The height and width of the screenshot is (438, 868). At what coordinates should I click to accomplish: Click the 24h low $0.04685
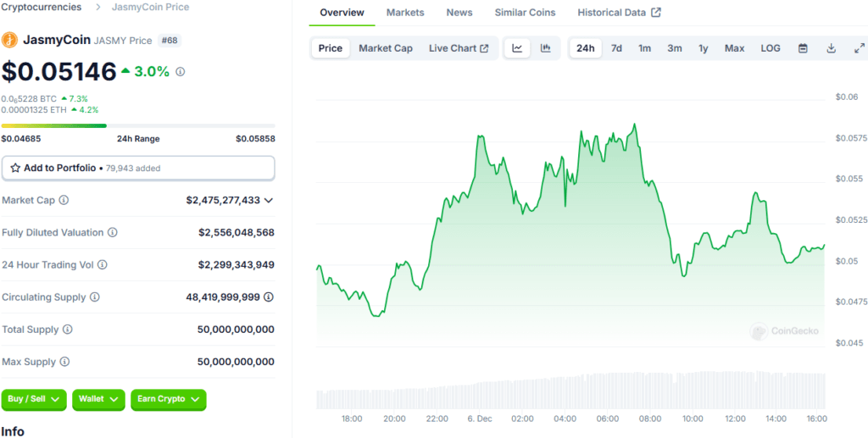point(21,139)
